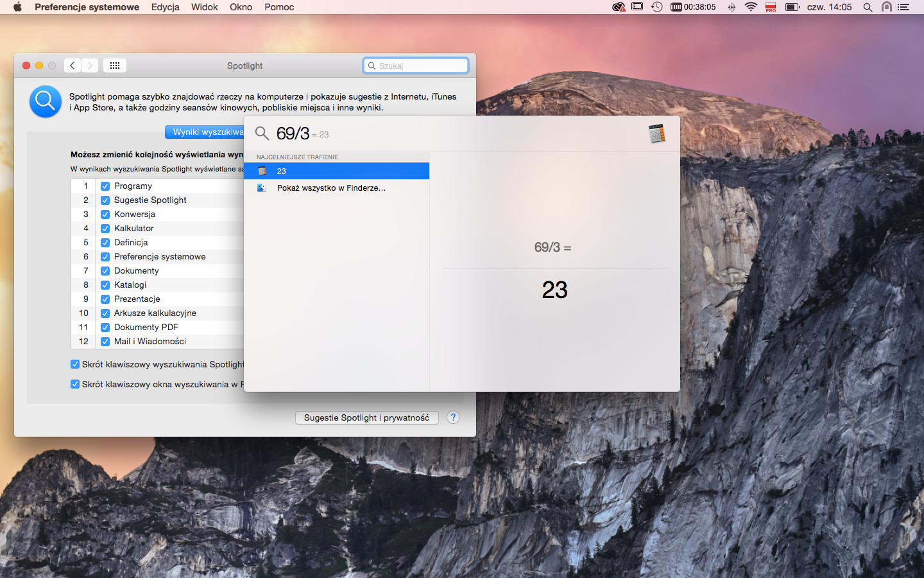Show all preferences via the grid button
Viewport: 924px width, 578px height.
pyautogui.click(x=115, y=66)
